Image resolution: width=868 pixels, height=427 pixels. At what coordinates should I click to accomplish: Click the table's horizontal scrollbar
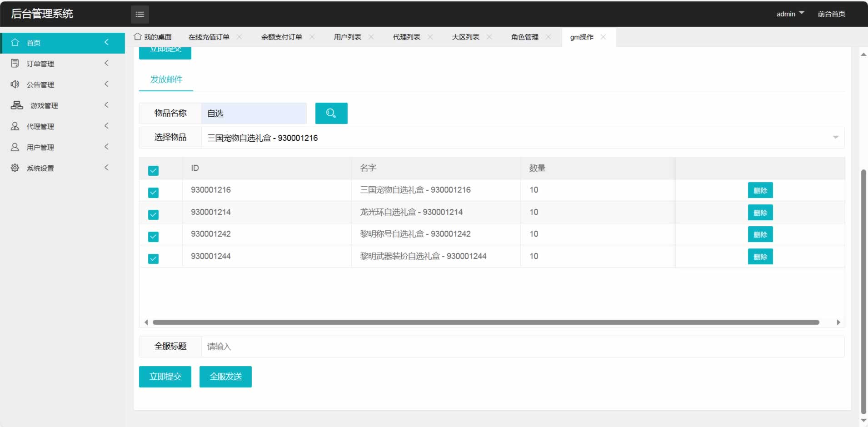click(x=485, y=323)
